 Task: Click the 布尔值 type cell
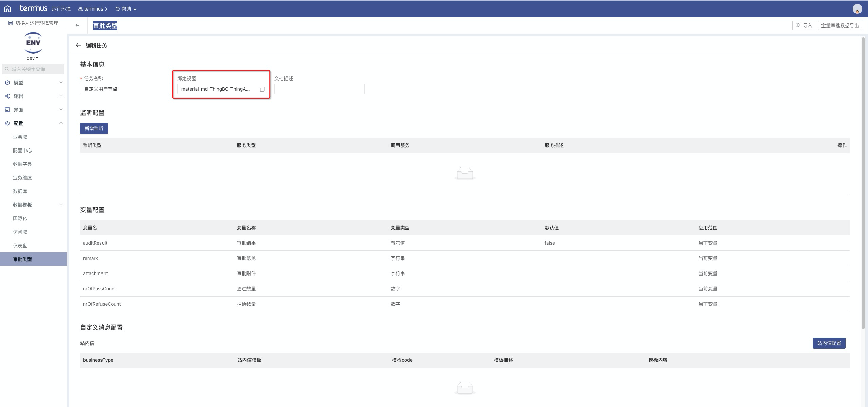(x=398, y=243)
